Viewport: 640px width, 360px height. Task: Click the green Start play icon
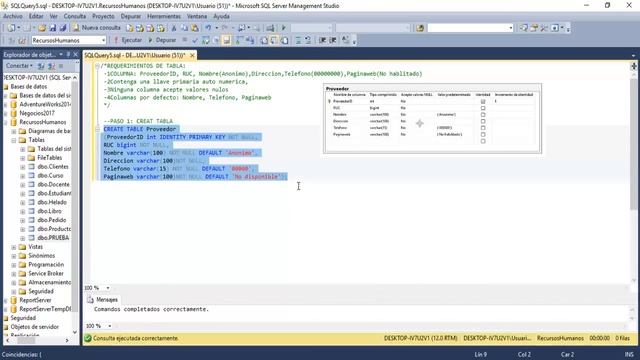tap(284, 28)
